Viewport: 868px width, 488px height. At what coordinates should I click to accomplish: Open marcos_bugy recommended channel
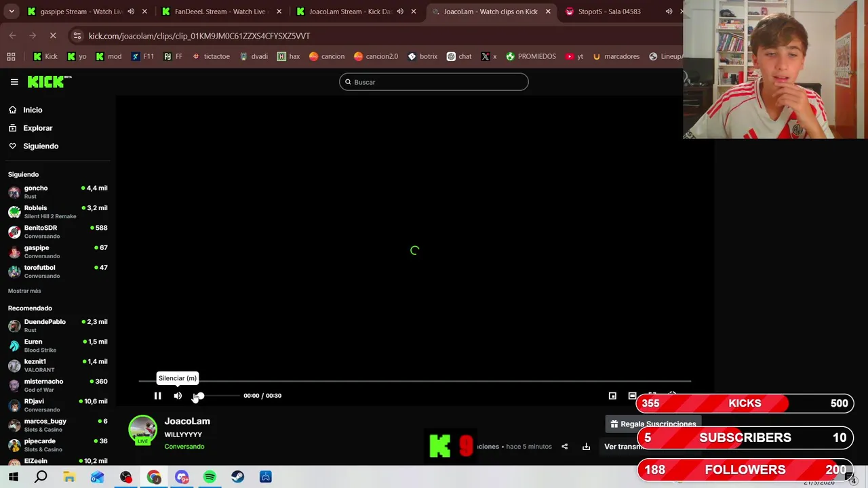[58, 425]
